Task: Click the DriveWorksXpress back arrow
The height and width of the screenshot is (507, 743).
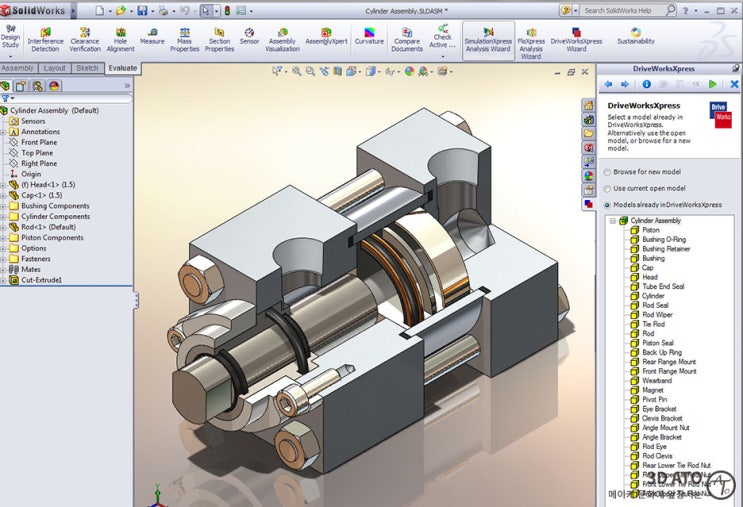Action: pos(608,84)
